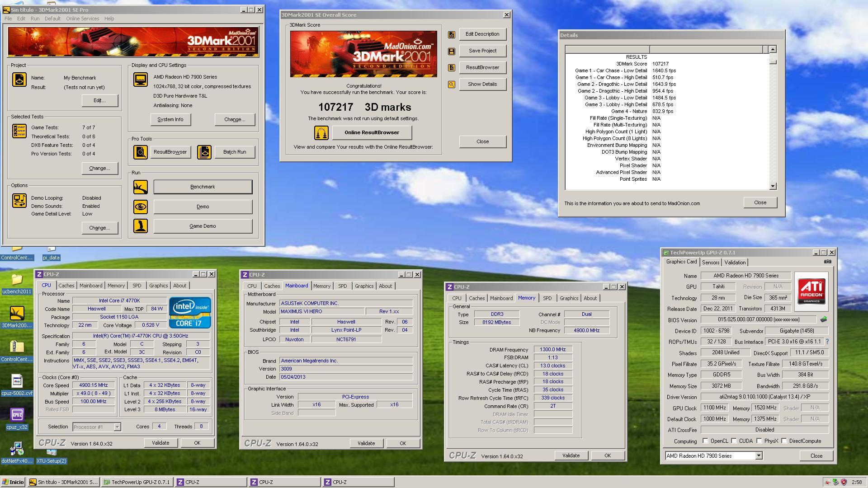Image resolution: width=868 pixels, height=488 pixels.
Task: Click the 3DMark2001 banner in the Overall Score dialog
Action: click(x=363, y=54)
